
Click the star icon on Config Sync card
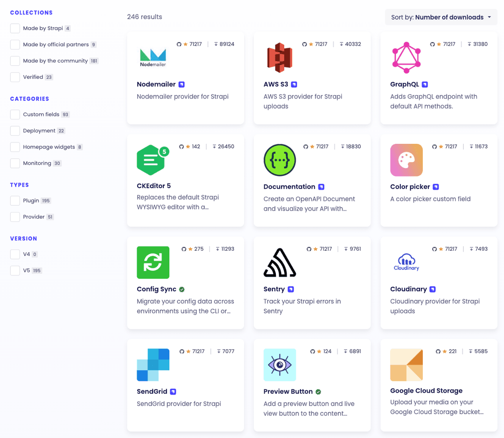point(190,249)
